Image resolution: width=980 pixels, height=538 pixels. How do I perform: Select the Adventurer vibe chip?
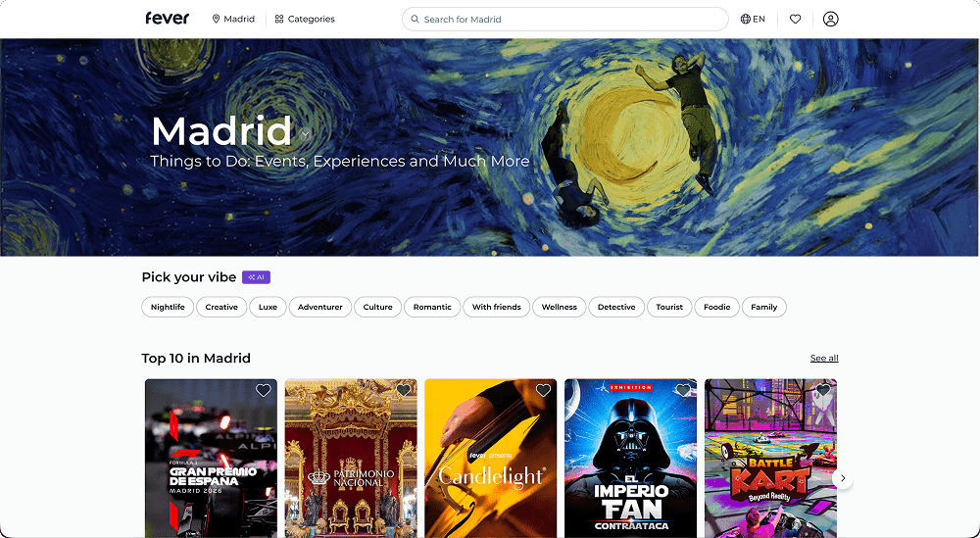point(320,307)
